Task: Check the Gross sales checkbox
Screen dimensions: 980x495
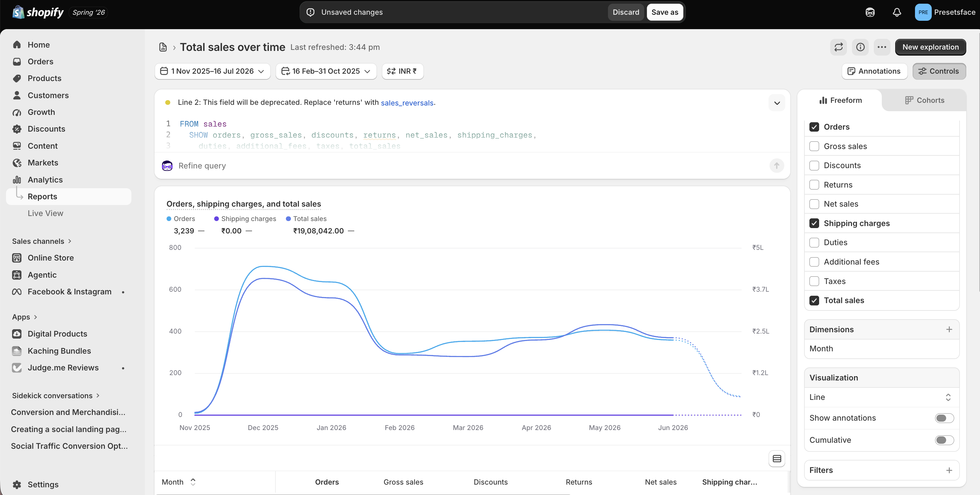Action: click(x=814, y=146)
